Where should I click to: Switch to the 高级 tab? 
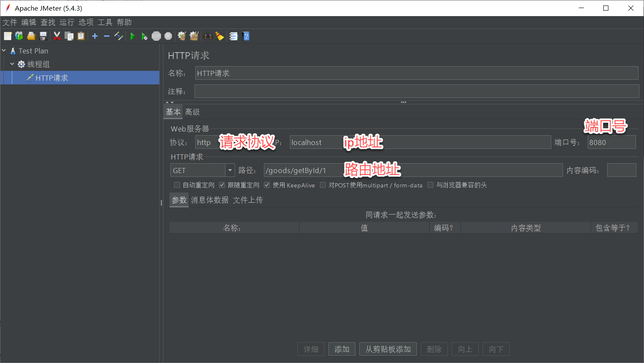point(192,112)
